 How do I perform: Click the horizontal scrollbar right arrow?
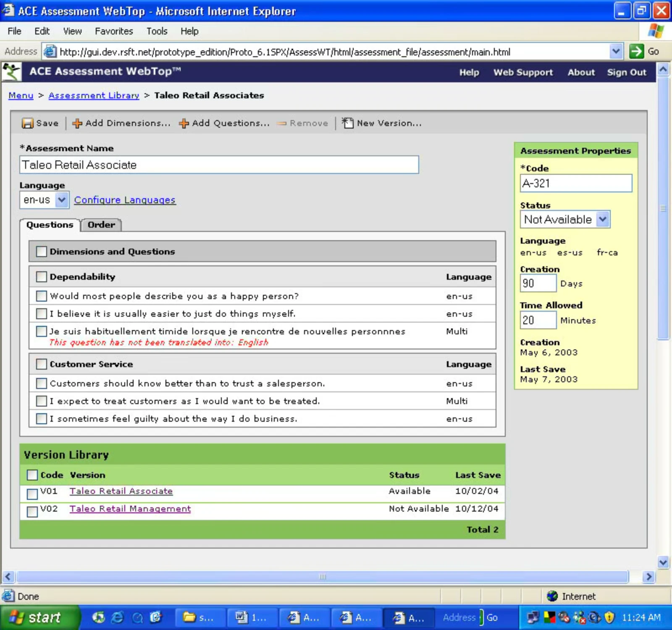click(649, 577)
